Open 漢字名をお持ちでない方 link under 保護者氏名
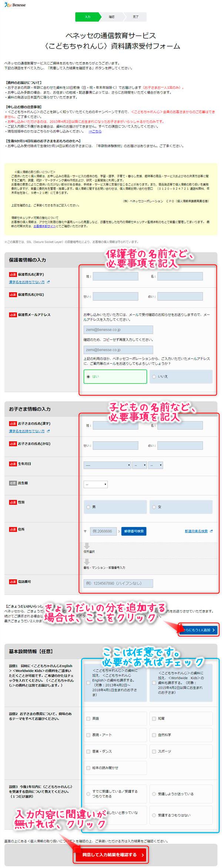This screenshot has height=868, width=222. click(x=27, y=282)
